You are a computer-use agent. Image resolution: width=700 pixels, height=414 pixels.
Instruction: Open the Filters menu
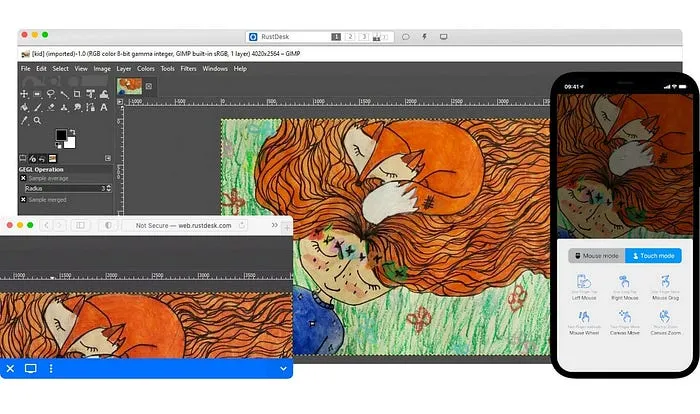[188, 69]
